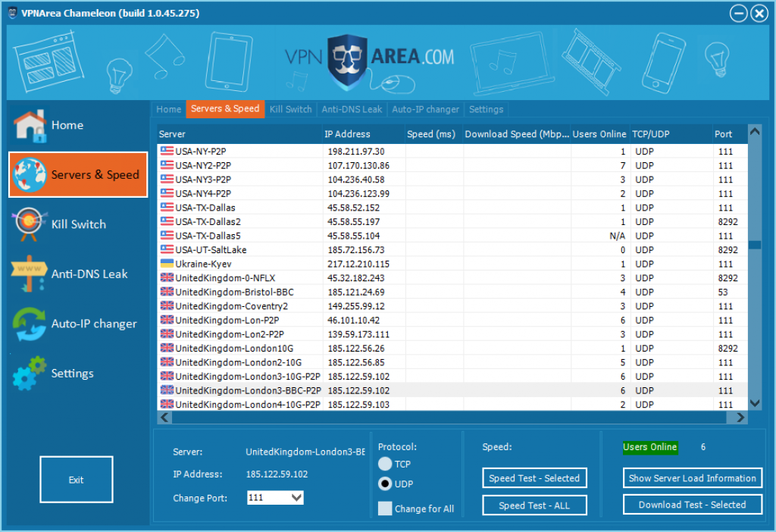Open the Auto-IP changer tab
The height and width of the screenshot is (532, 776).
point(426,109)
